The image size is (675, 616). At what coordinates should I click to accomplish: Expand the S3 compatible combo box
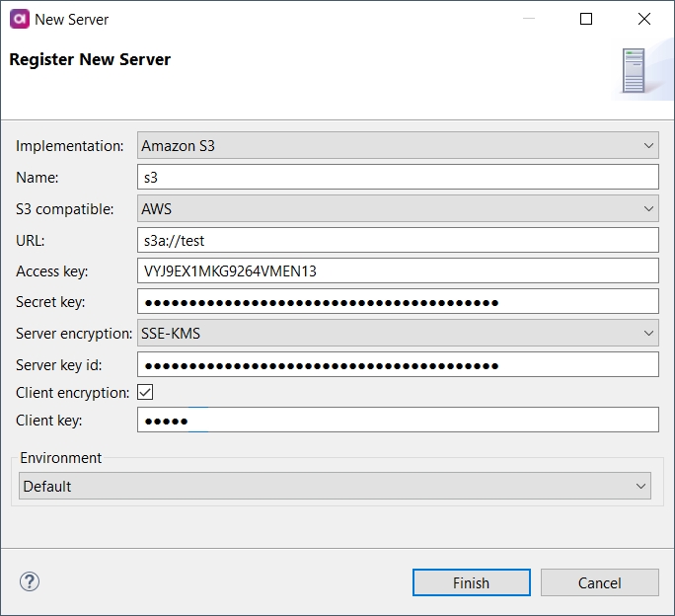(398, 208)
